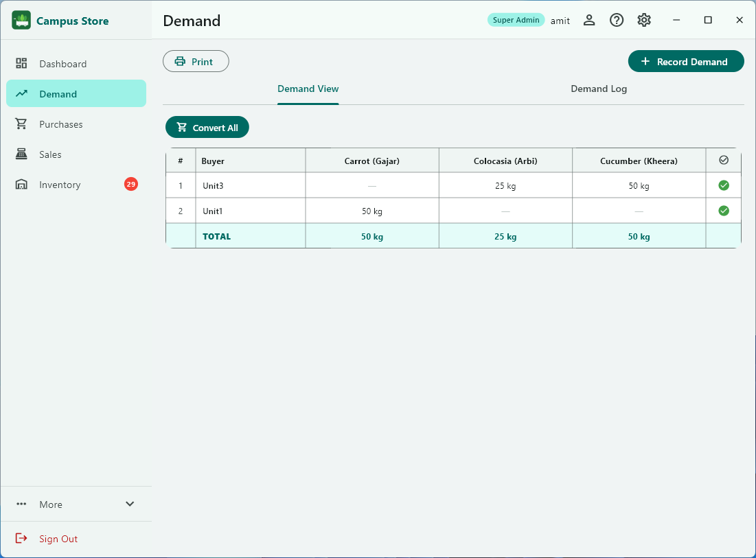
Task: Click the # column header
Action: [181, 161]
